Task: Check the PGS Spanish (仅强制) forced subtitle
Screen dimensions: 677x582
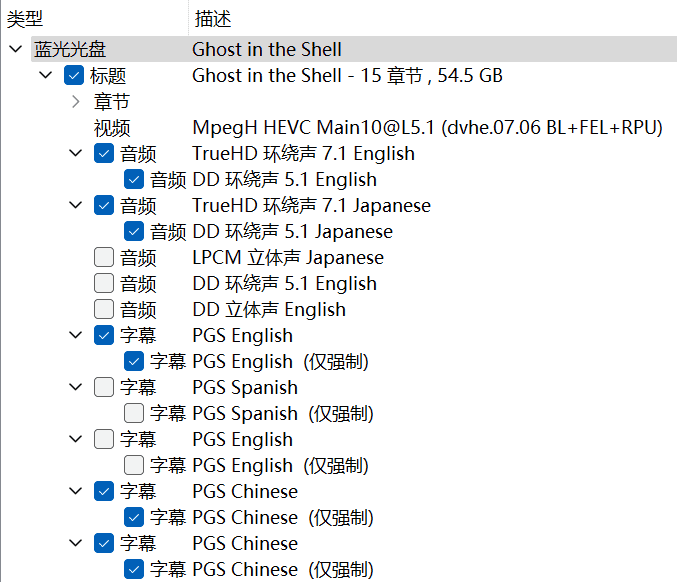Action: point(134,414)
